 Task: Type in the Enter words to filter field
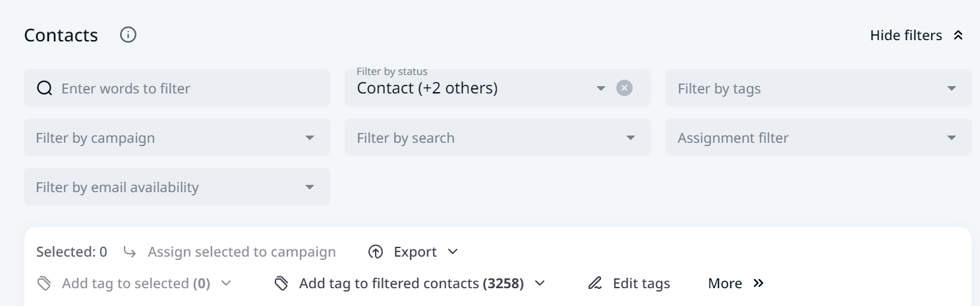185,88
